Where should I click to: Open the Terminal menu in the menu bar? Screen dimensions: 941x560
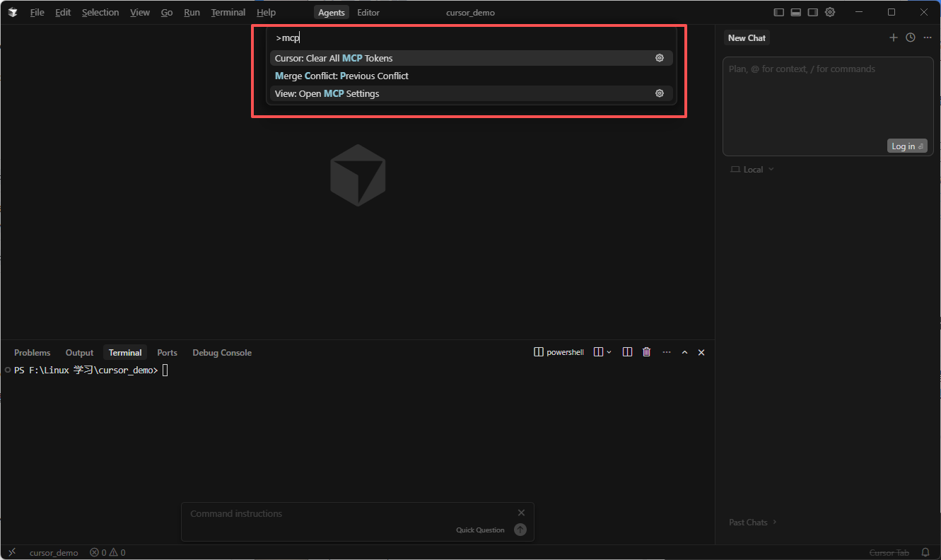228,13
